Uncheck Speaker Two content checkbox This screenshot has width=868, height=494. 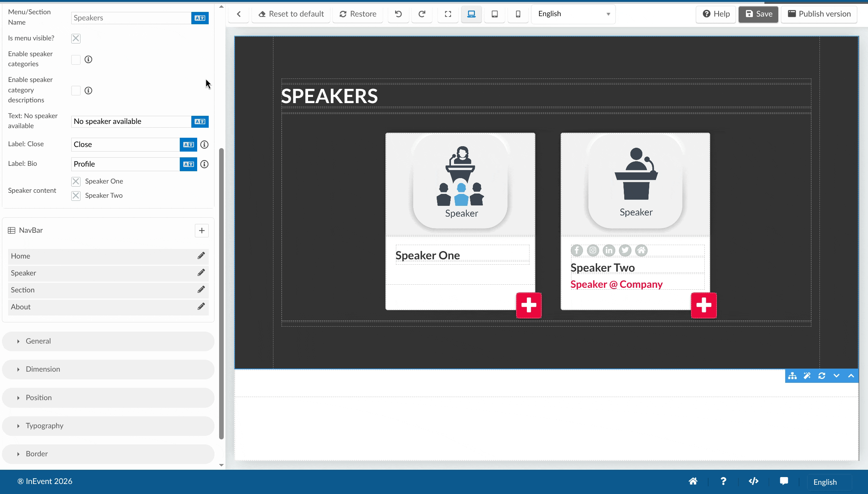[76, 196]
